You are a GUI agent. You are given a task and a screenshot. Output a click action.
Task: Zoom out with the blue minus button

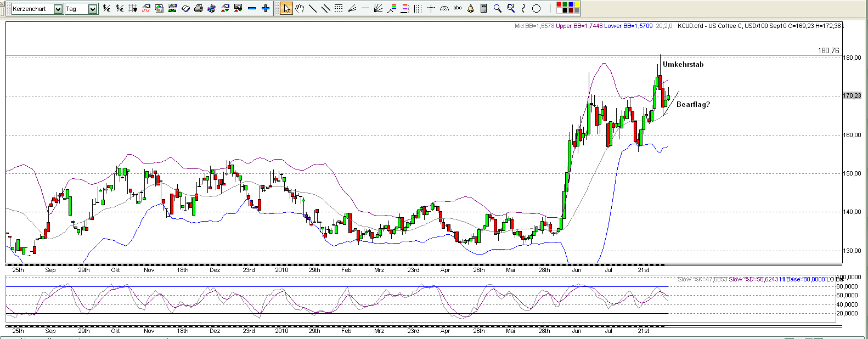[x=252, y=8]
